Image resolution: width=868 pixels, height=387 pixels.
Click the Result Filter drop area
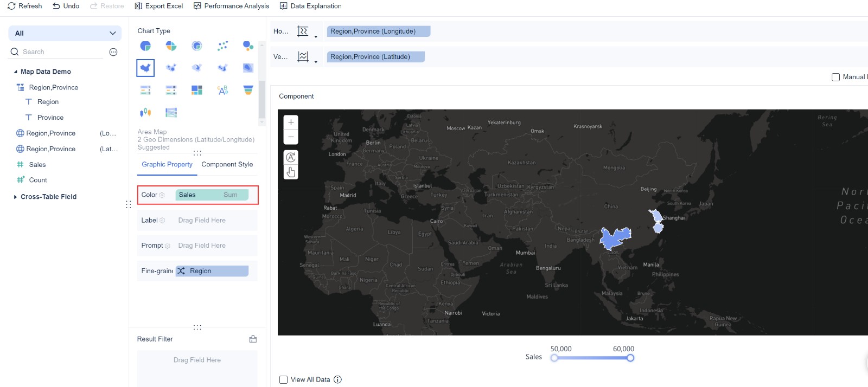(x=197, y=368)
